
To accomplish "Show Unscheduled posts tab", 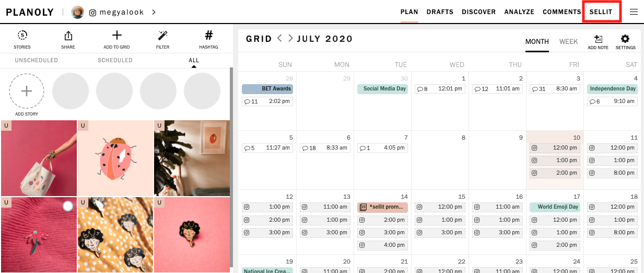I will pyautogui.click(x=37, y=60).
